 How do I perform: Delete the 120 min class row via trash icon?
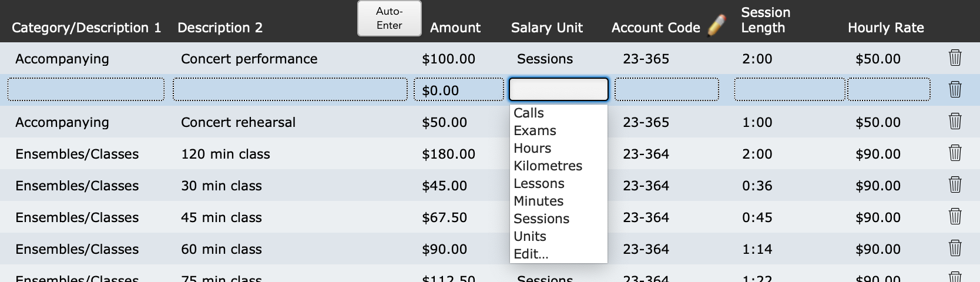[955, 153]
